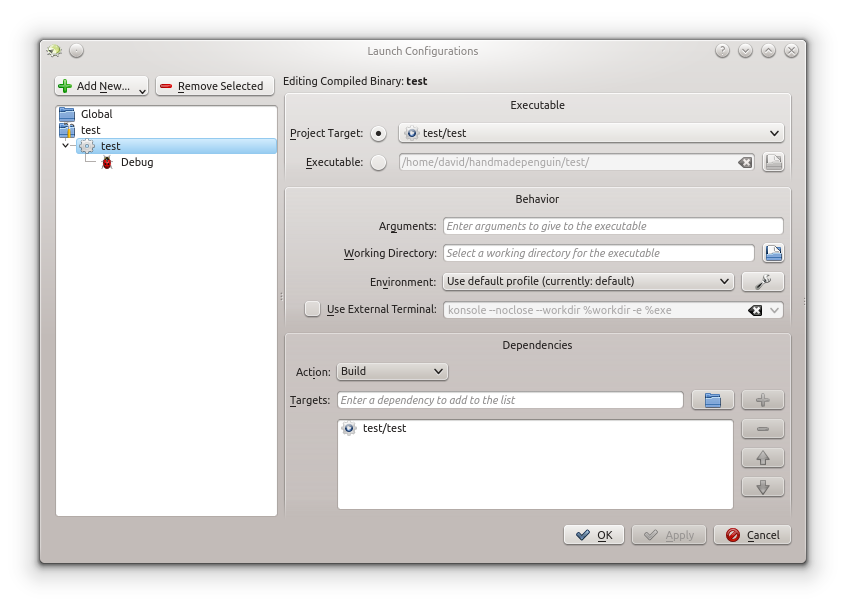Select Global in the configurations tree
This screenshot has height=603, width=846.
click(x=96, y=114)
